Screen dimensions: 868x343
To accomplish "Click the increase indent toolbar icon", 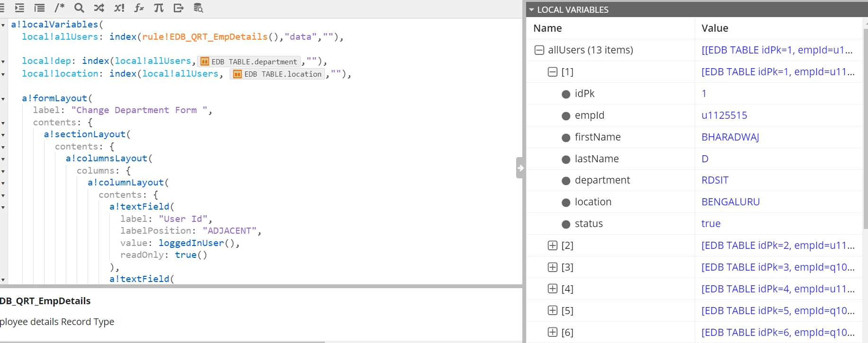I will [19, 8].
